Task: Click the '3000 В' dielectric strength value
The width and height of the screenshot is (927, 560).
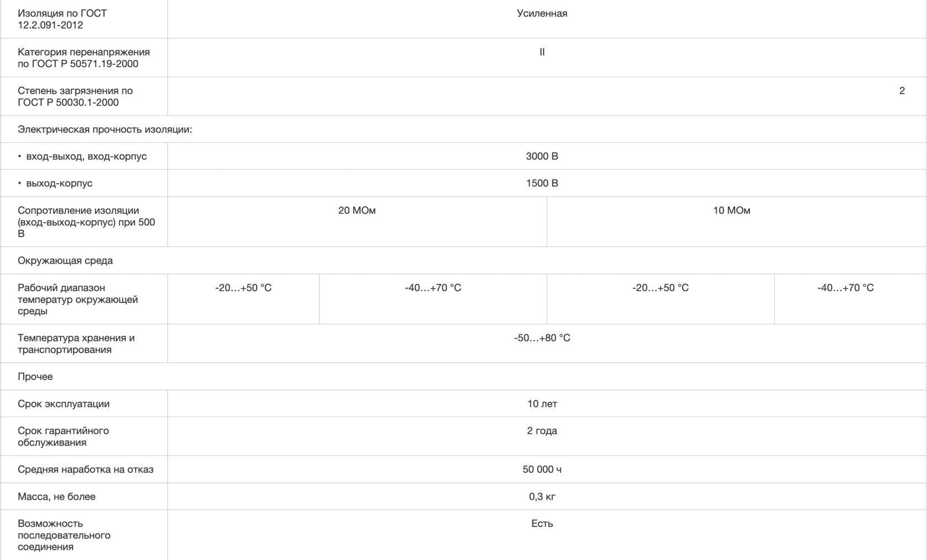Action: pos(542,156)
